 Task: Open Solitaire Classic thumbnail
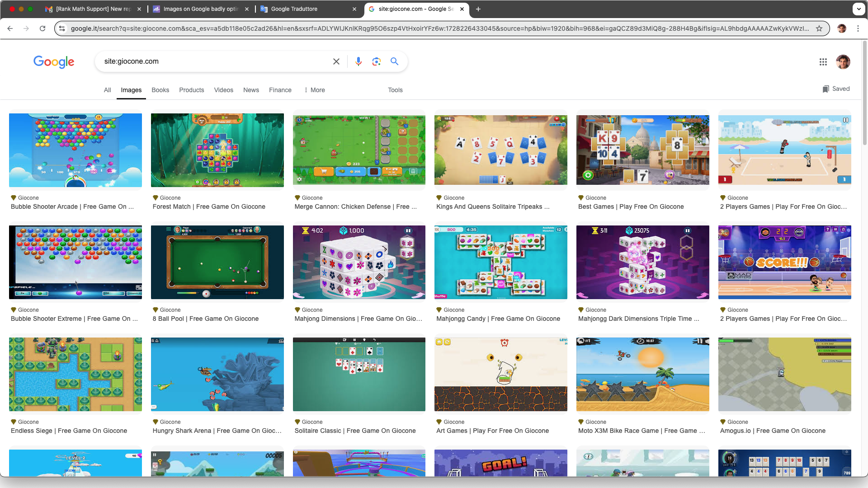(x=359, y=374)
